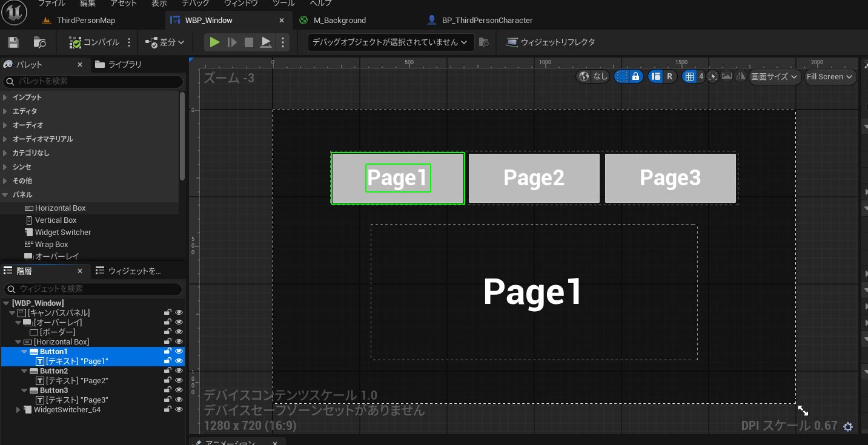868x445 pixels.
Task: Lock the Button1 widget in the hierarchy
Action: coord(168,351)
